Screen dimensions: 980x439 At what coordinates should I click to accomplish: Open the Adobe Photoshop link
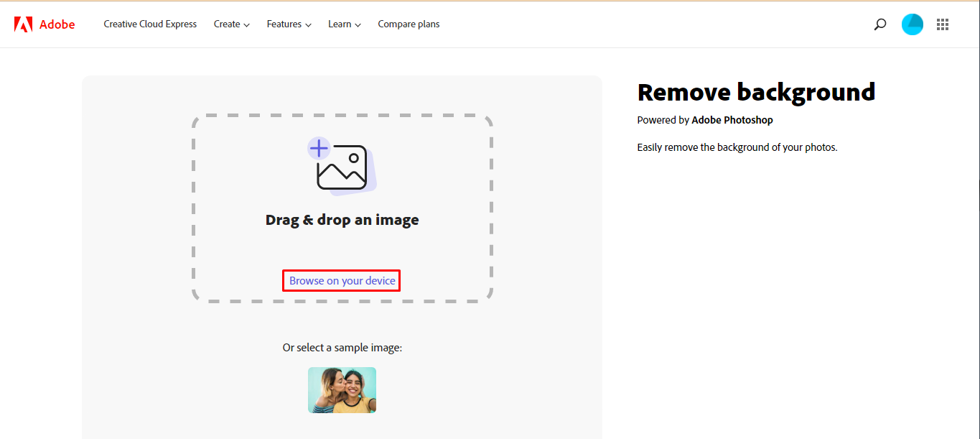coord(732,120)
